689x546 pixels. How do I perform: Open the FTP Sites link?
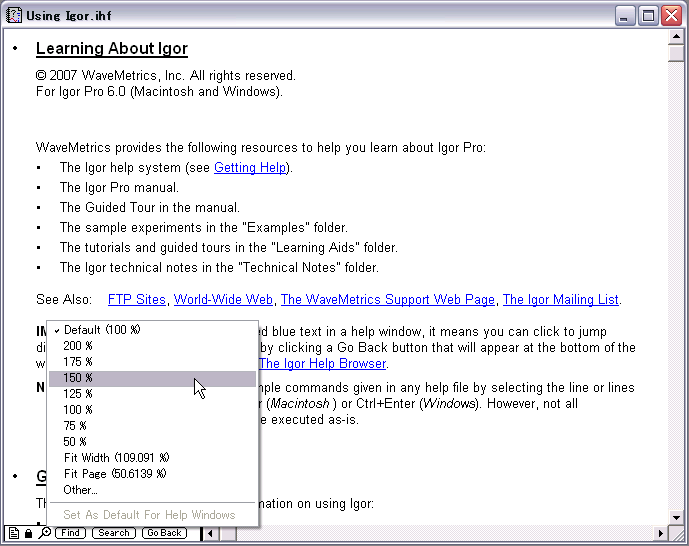pos(137,300)
